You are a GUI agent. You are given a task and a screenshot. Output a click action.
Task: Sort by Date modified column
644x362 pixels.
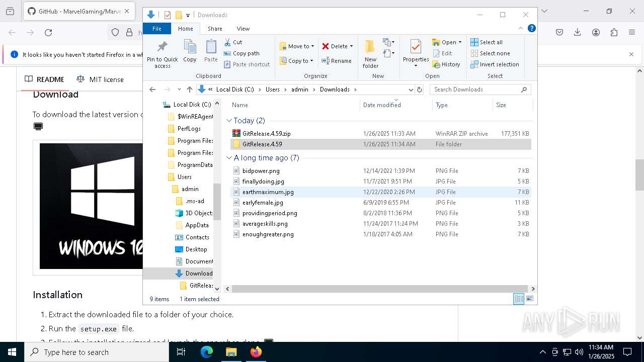(x=396, y=105)
